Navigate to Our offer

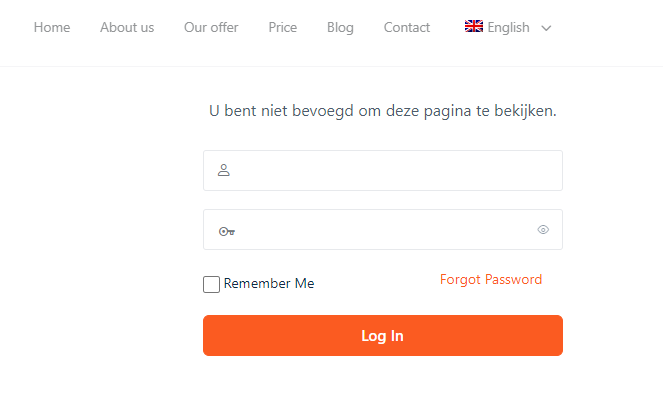tap(211, 28)
